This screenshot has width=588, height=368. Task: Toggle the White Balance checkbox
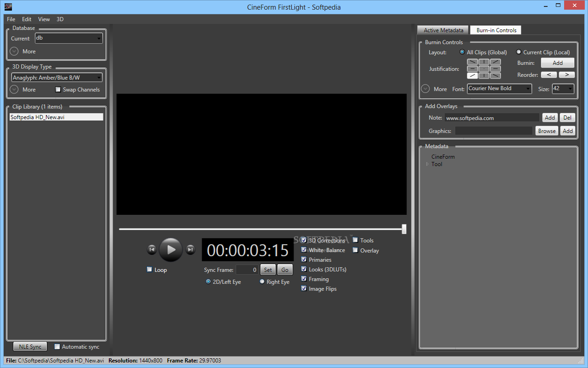pos(304,250)
